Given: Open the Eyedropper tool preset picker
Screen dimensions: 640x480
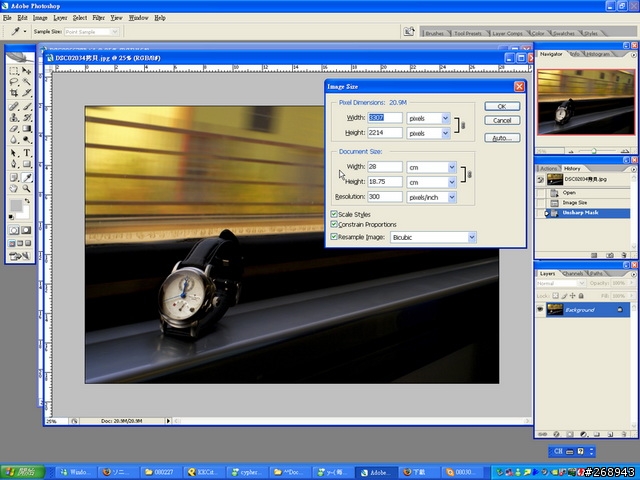Looking at the screenshot, I should pos(18,31).
